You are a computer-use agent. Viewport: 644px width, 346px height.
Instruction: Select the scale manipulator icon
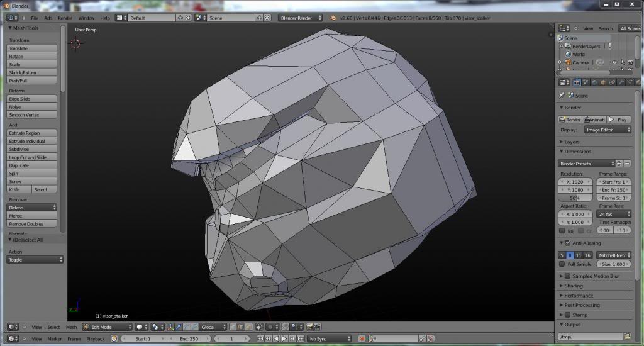(195, 327)
